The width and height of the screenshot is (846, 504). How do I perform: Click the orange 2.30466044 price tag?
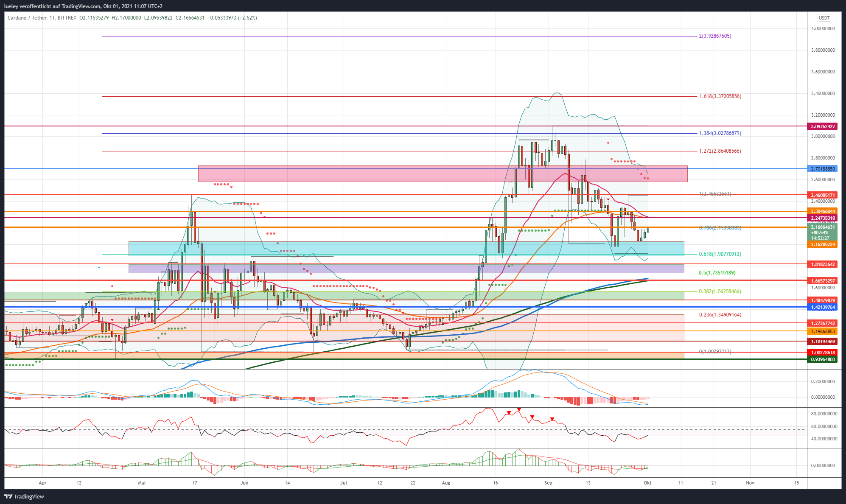coord(823,211)
